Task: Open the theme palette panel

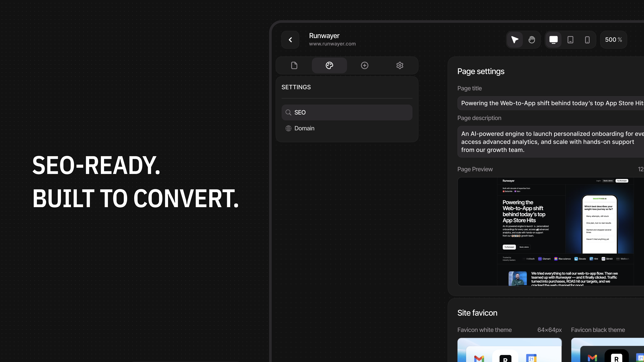Action: tap(329, 65)
